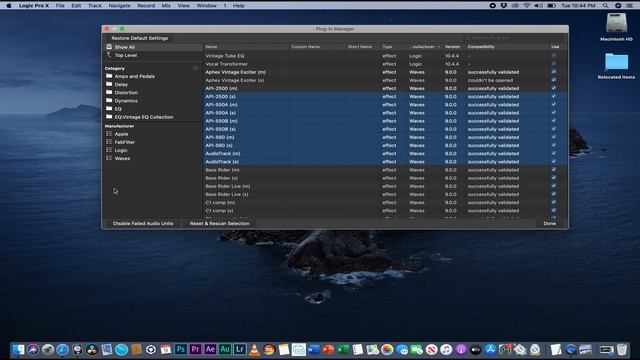Open the Record menu
The width and height of the screenshot is (640, 360).
(146, 6)
